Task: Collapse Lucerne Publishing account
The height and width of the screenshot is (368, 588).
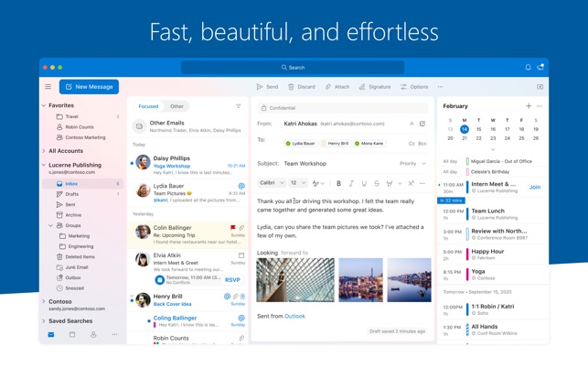Action: tap(44, 165)
